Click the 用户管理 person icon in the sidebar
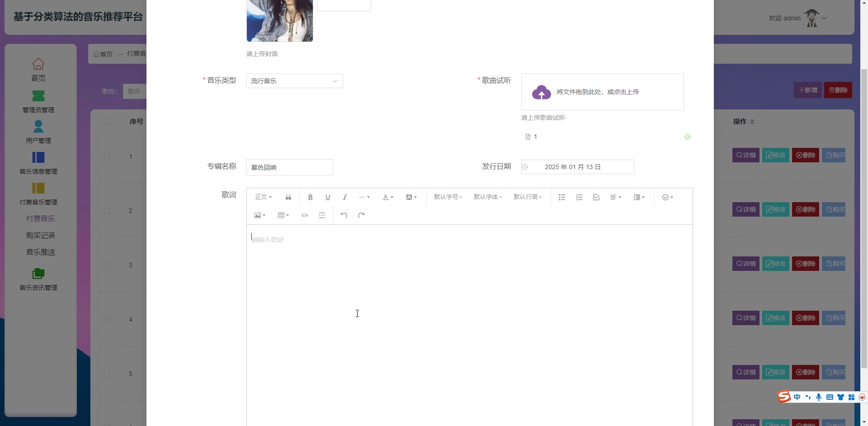The height and width of the screenshot is (426, 868). 38,126
